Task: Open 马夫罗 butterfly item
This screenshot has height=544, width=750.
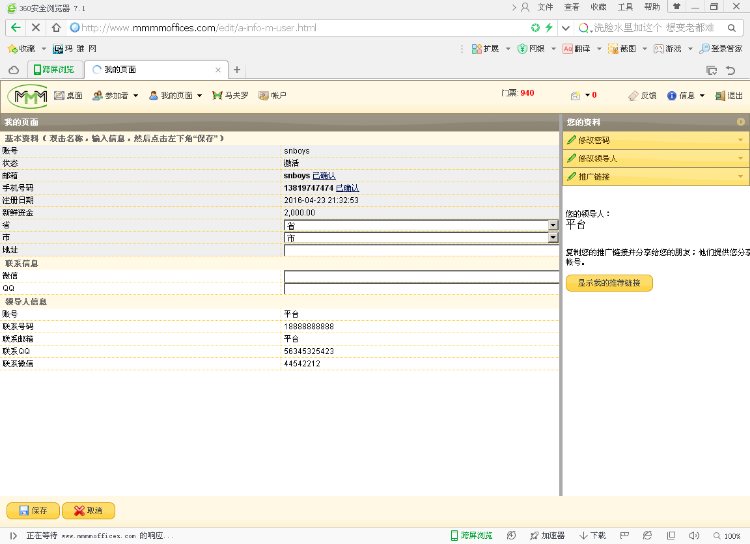Action: (x=231, y=96)
